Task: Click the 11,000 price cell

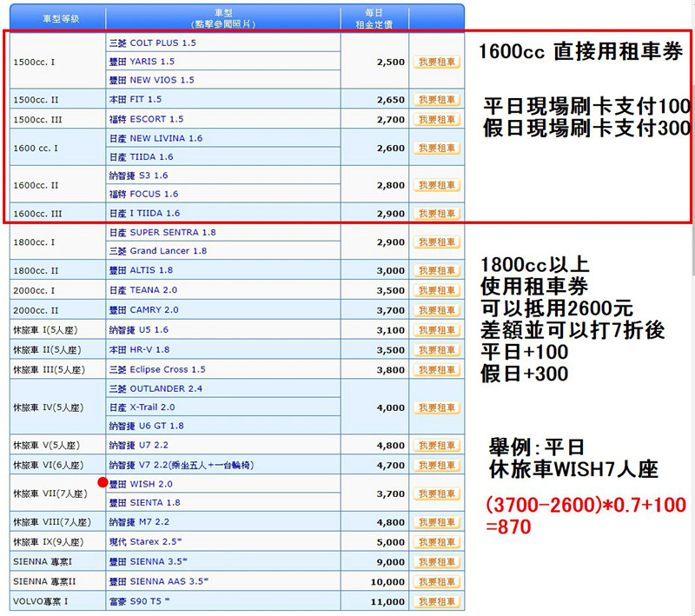Action: pos(374,601)
